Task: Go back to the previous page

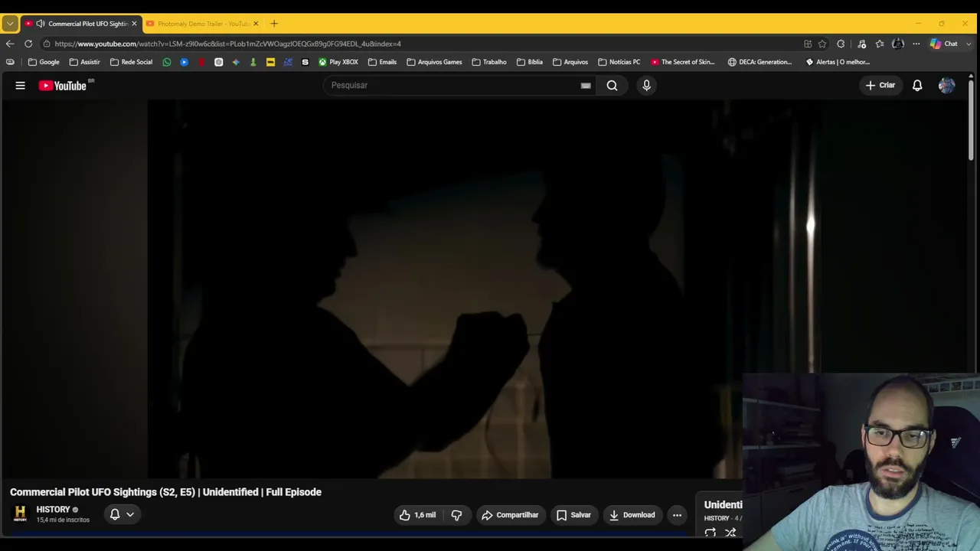Action: click(x=10, y=44)
